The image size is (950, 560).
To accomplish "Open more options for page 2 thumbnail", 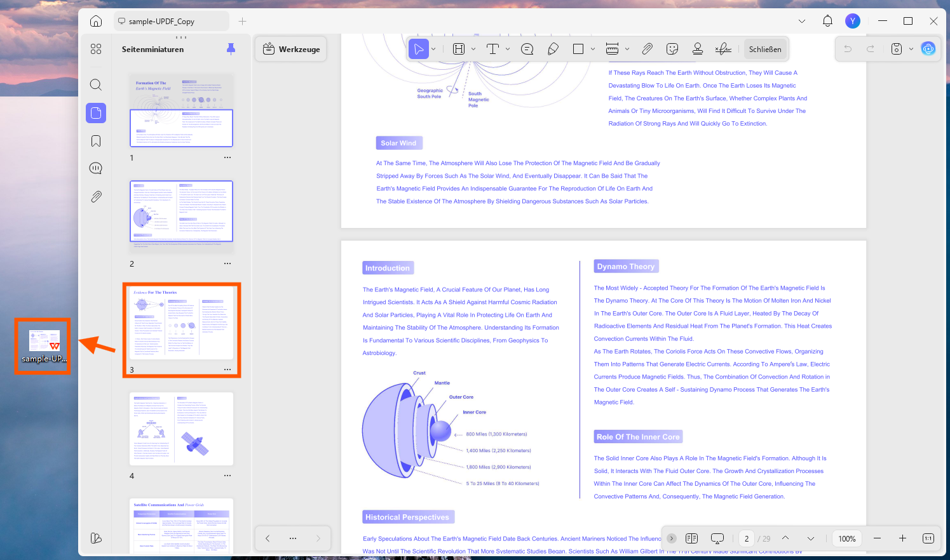I will tap(227, 263).
